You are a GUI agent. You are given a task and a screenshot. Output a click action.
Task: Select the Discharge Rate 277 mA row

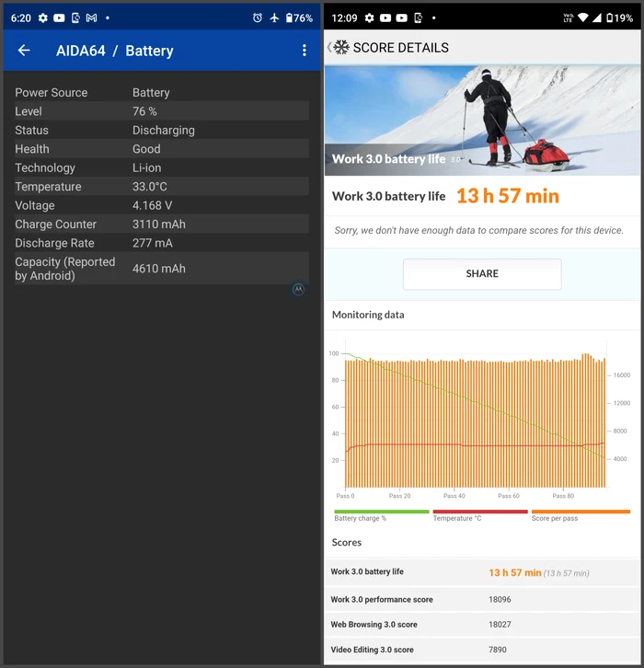[162, 242]
